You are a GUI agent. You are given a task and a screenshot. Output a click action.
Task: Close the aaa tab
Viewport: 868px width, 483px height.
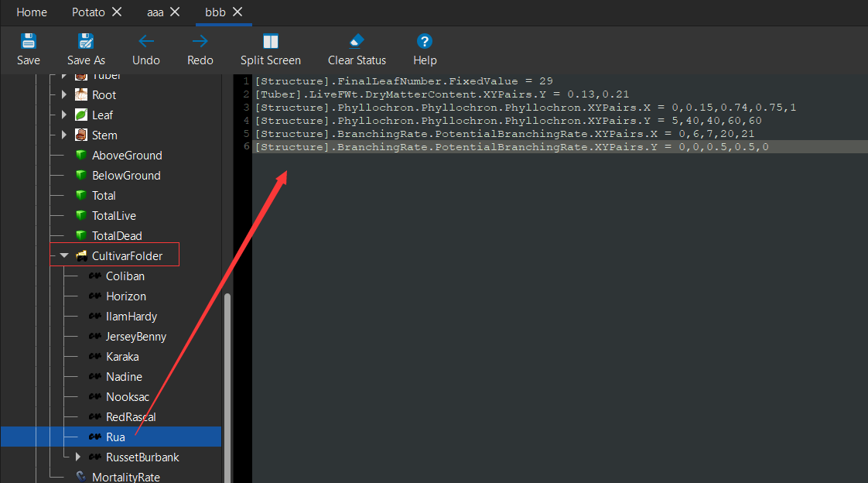point(173,12)
